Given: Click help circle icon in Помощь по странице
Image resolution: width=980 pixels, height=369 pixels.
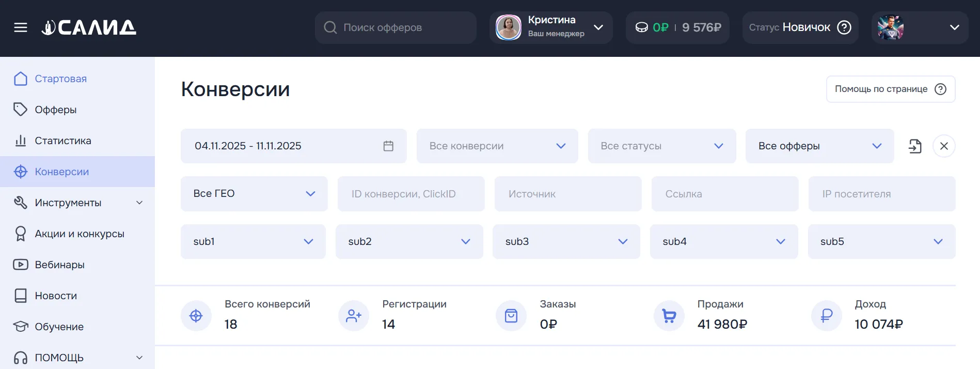Looking at the screenshot, I should [x=941, y=89].
